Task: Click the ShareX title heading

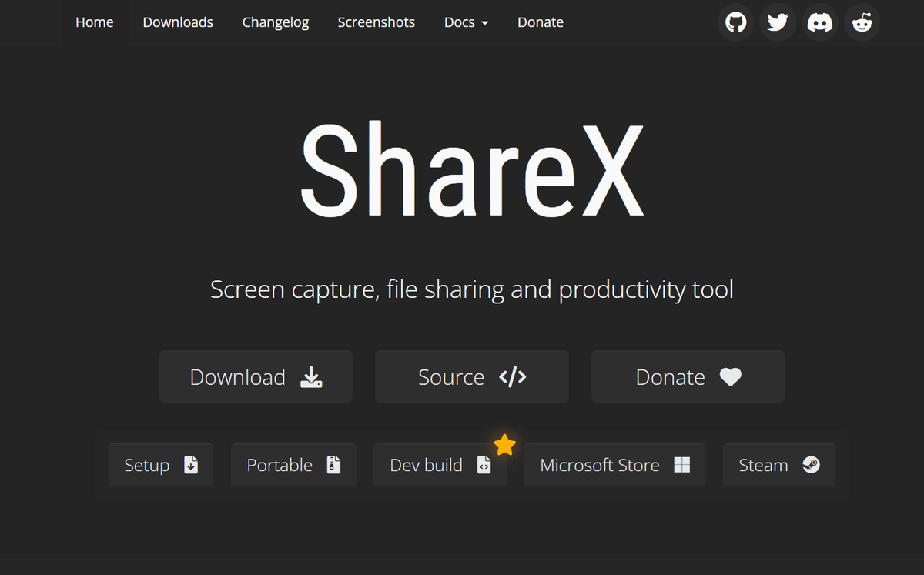Action: coord(471,170)
